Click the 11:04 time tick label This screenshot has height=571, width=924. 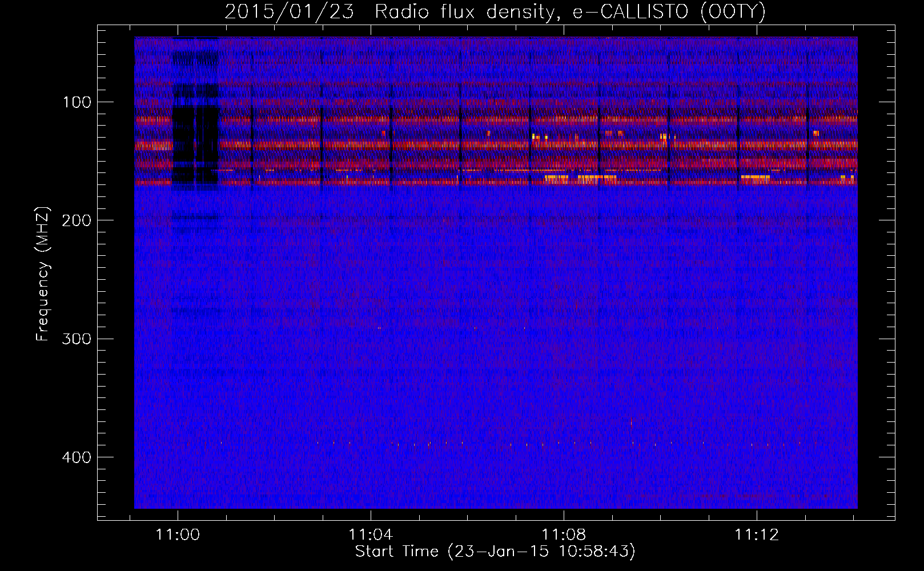point(371,535)
